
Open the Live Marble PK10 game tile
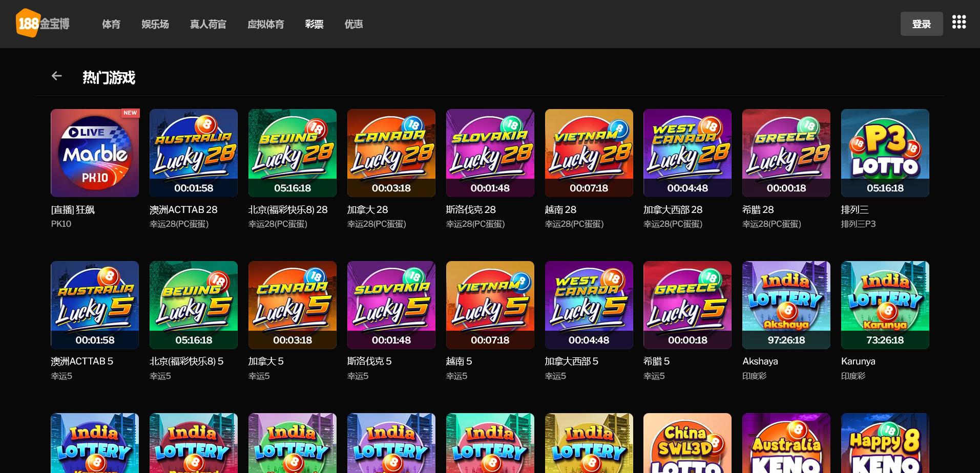(95, 153)
